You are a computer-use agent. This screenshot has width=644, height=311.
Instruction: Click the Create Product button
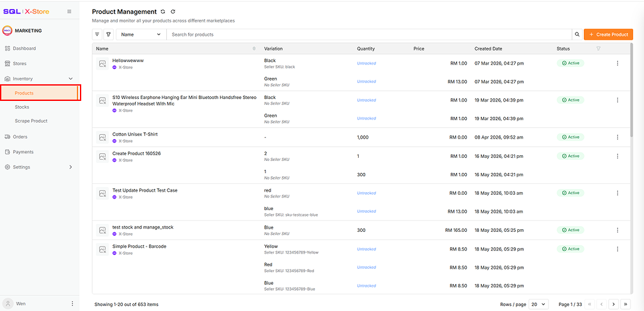tap(608, 34)
